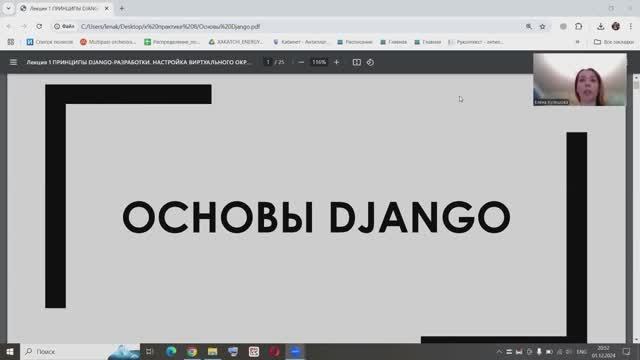Open the PDF viewer sidebar menu
This screenshot has height=360, width=640.
(13, 62)
